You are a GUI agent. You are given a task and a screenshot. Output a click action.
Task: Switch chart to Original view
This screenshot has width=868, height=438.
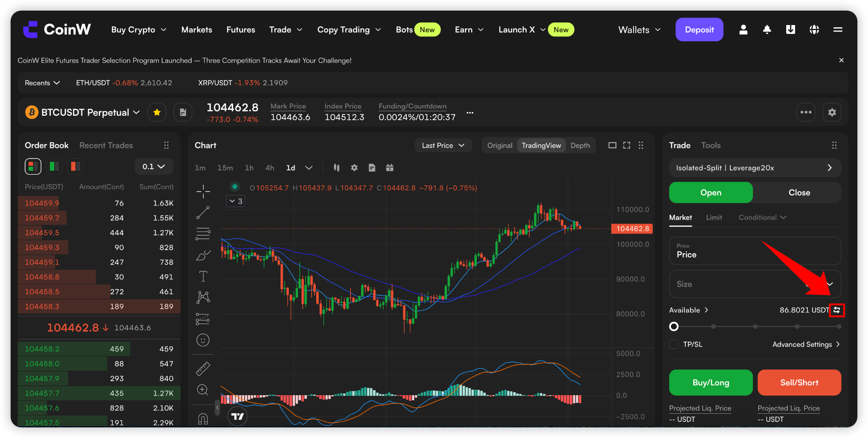pos(500,145)
